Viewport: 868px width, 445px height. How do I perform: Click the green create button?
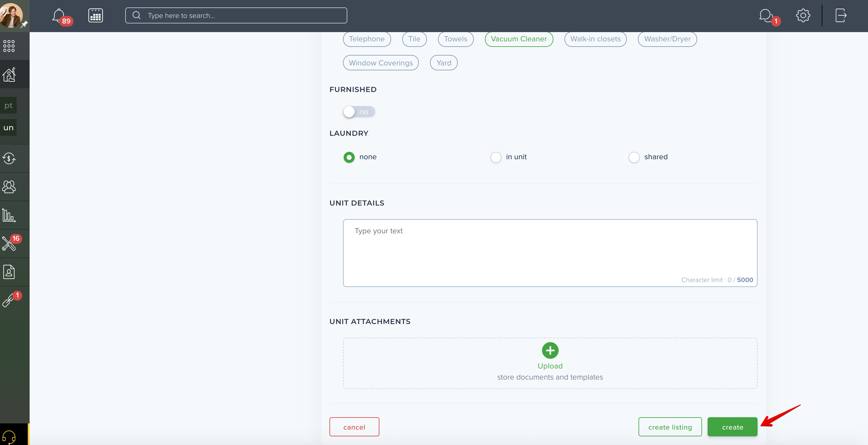732,427
